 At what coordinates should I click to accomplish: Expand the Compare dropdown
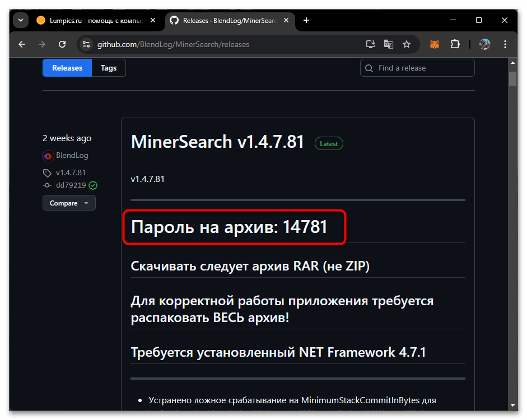click(69, 203)
